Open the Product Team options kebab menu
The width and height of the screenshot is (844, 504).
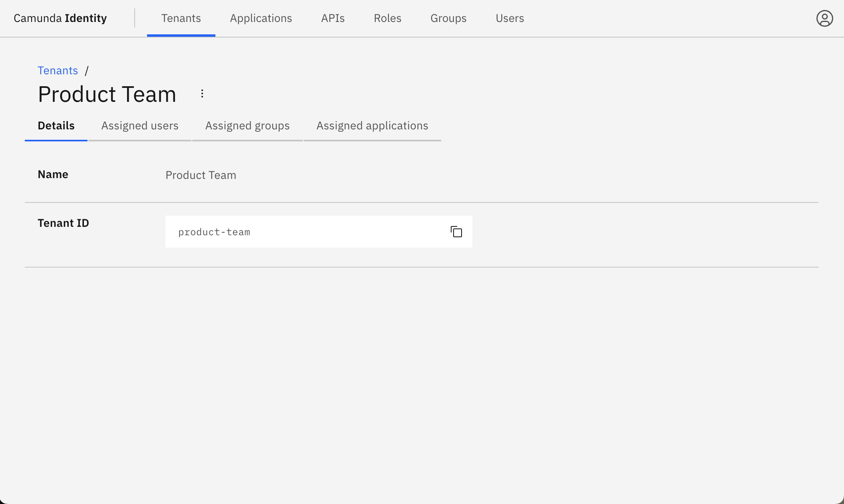pos(202,93)
